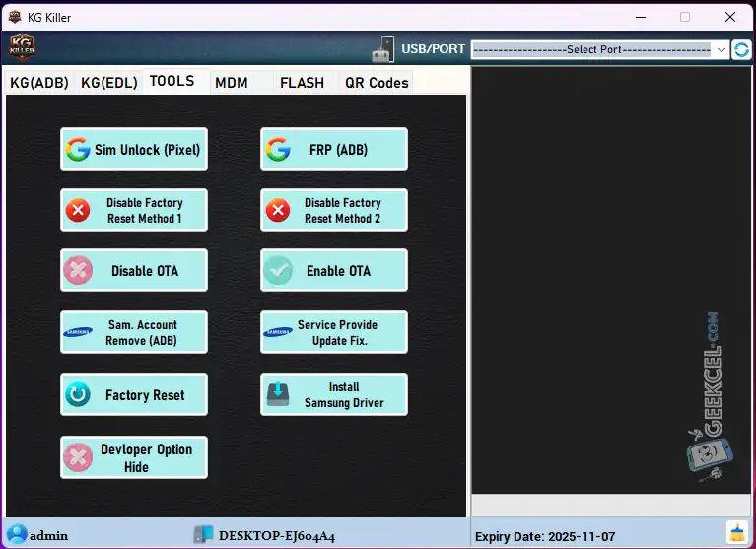
Task: Click pink X icon on Devloper Option Hide
Action: pyautogui.click(x=78, y=457)
